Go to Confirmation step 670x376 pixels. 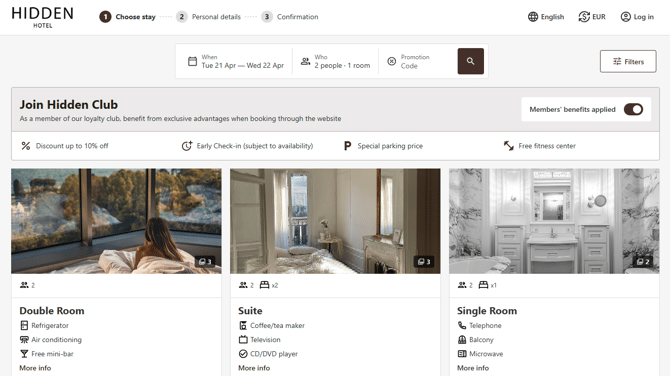[x=290, y=17]
